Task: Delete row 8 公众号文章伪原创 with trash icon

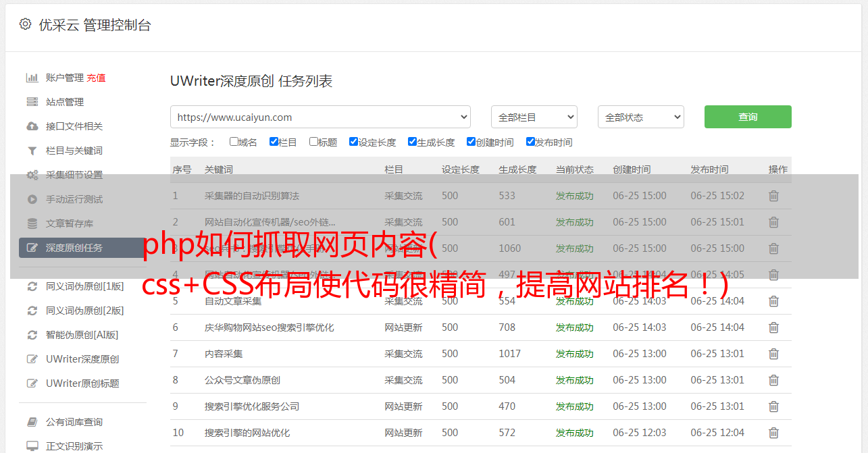Action: click(774, 380)
